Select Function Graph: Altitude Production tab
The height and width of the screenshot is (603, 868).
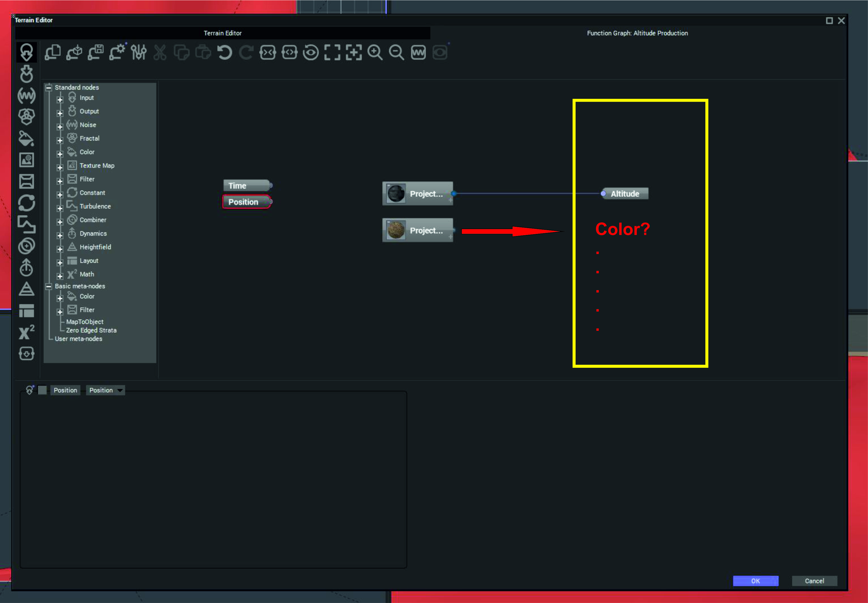click(x=637, y=33)
